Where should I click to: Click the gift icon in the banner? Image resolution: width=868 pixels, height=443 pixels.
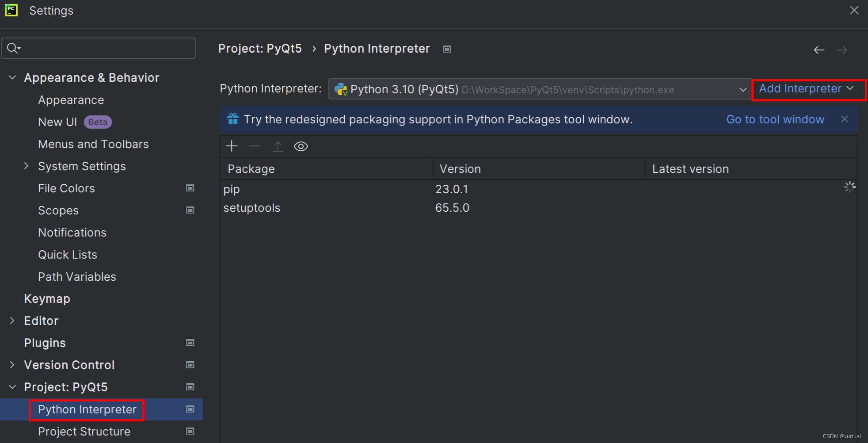(233, 119)
